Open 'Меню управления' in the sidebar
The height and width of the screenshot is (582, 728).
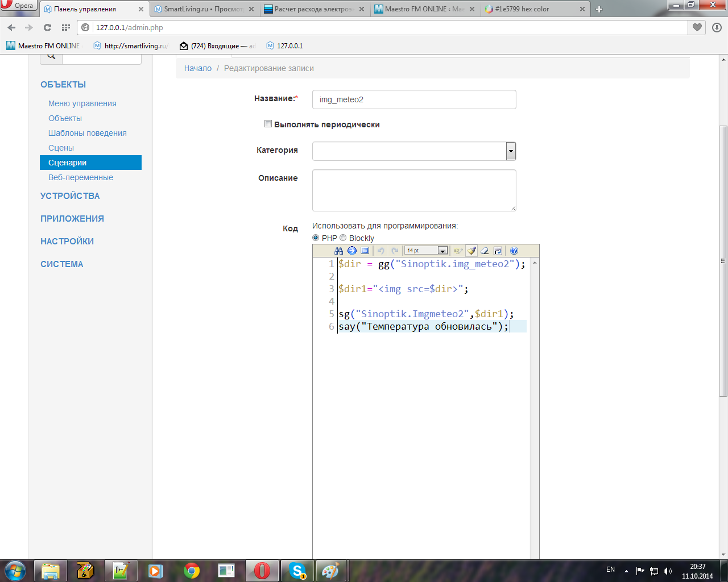coord(82,103)
